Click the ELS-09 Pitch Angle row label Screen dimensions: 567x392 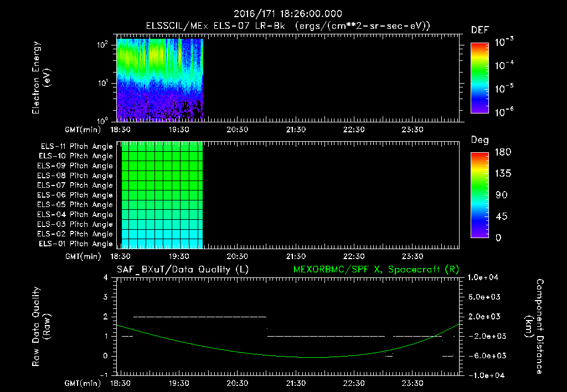(x=75, y=166)
